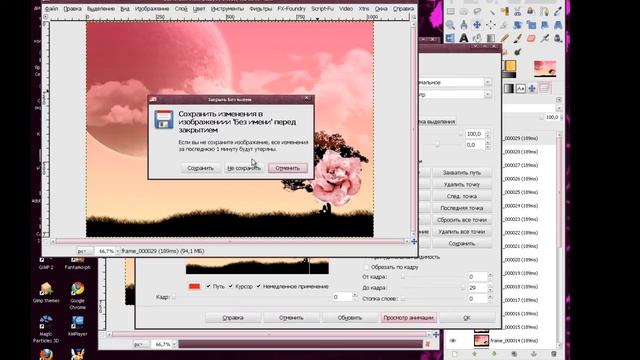
Task: Select the Blend gradient tool
Action: [x=491, y=38]
